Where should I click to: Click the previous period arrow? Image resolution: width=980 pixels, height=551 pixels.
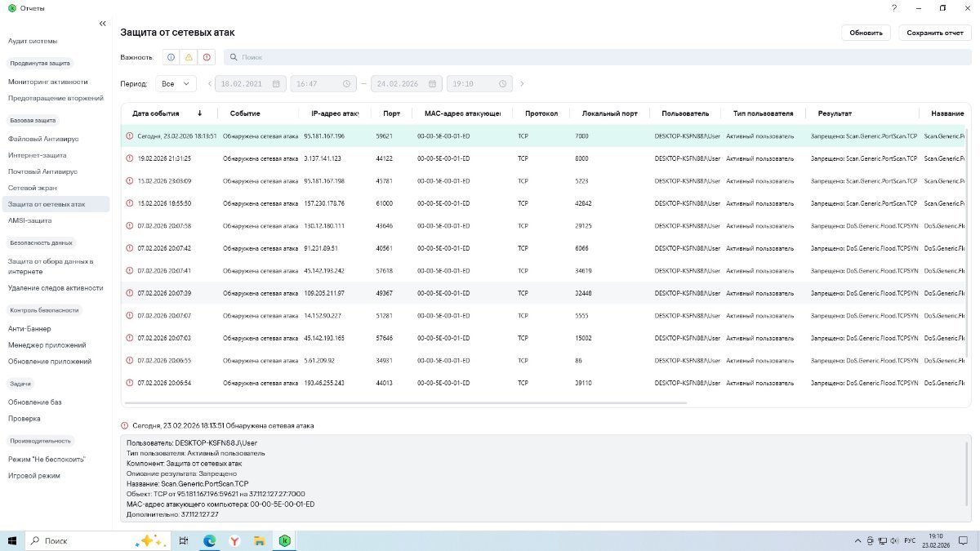[x=209, y=83]
